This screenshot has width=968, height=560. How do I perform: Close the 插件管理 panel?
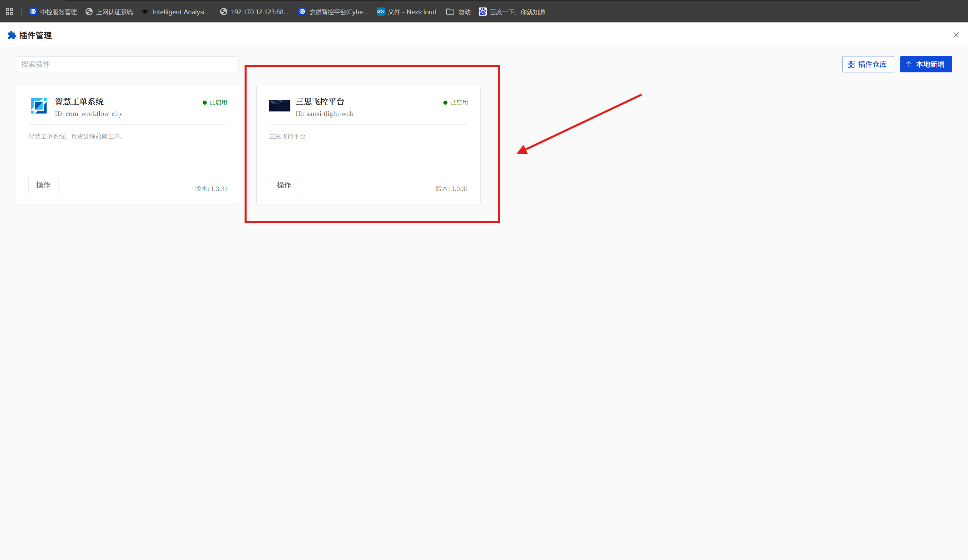pos(956,35)
